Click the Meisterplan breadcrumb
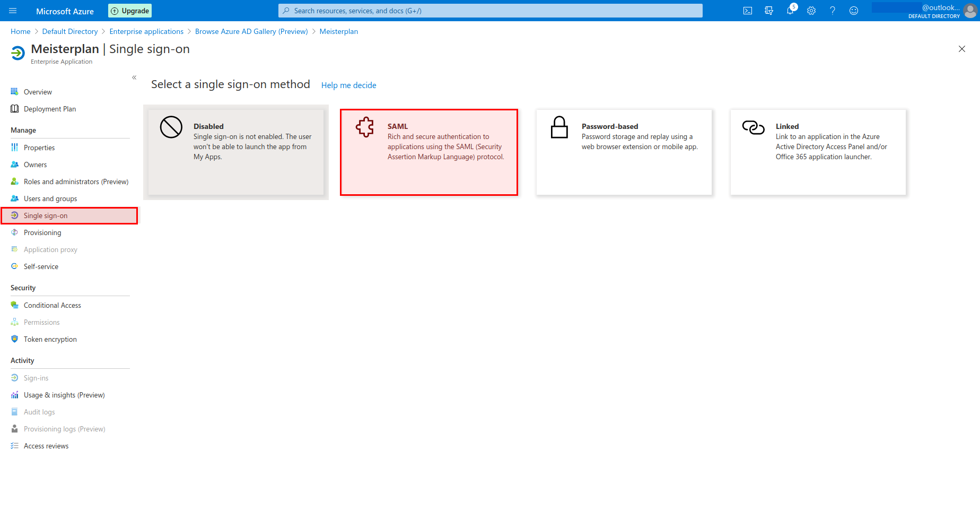 coord(339,31)
